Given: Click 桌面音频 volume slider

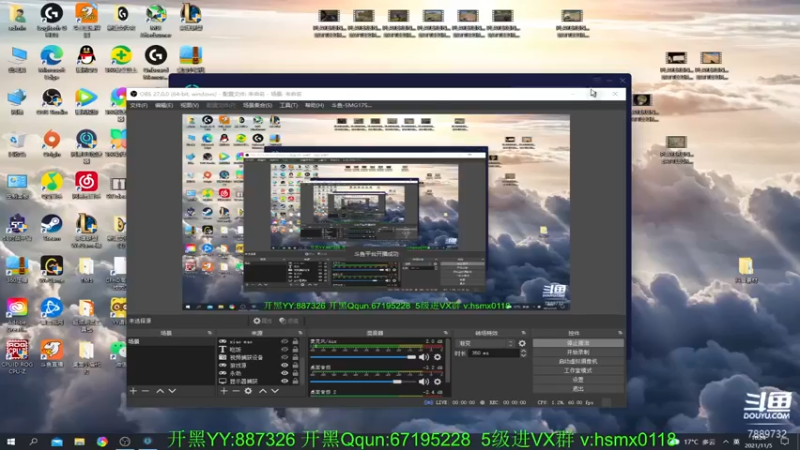Looking at the screenshot, I should pos(363,382).
